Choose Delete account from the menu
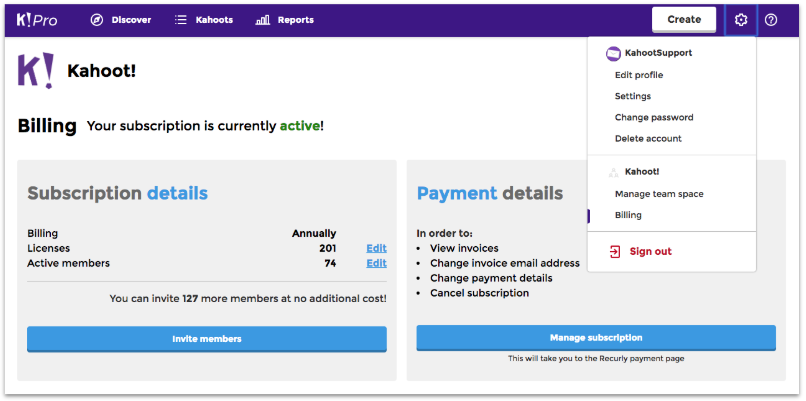806x401 pixels. 648,138
